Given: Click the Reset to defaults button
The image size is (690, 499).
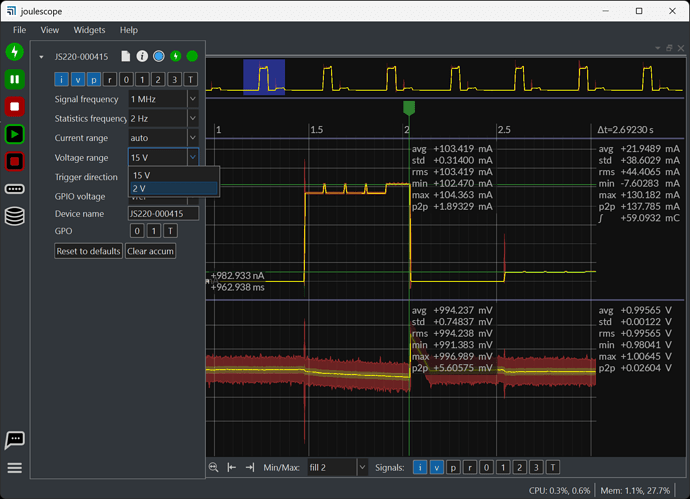Looking at the screenshot, I should coord(88,251).
